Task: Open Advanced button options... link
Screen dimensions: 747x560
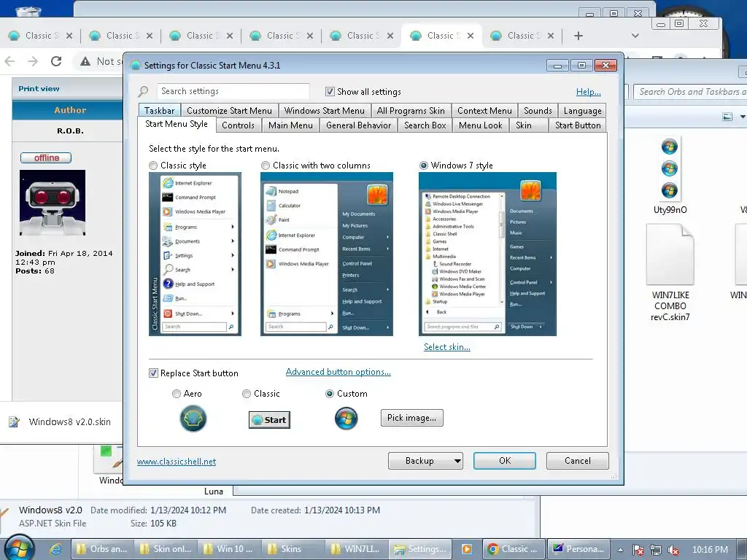Action: coord(338,372)
